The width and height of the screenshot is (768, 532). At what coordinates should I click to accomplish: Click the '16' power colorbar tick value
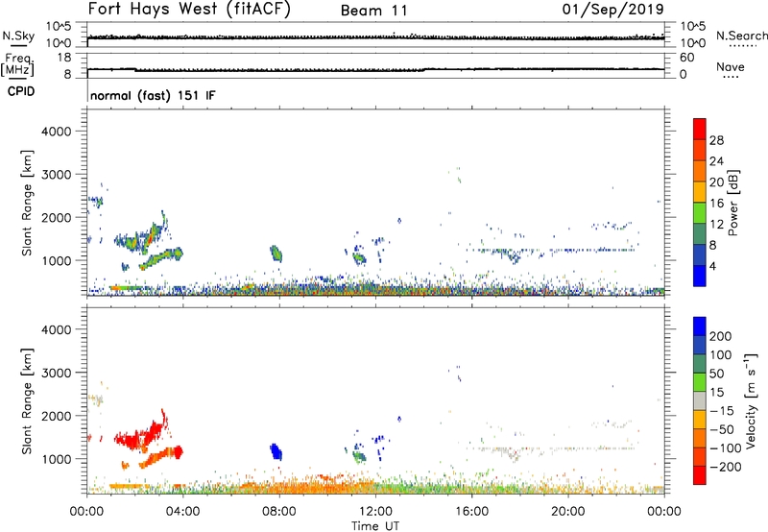click(x=716, y=204)
